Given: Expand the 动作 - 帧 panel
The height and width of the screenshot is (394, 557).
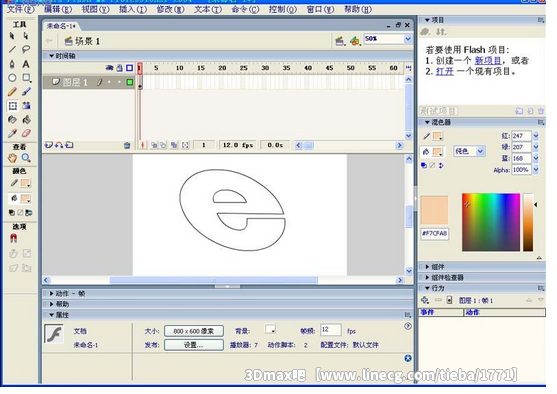Looking at the screenshot, I should click(x=67, y=293).
